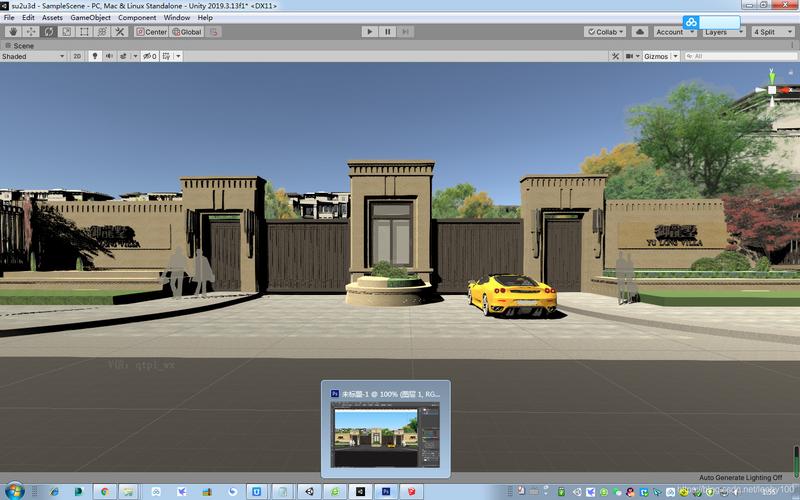Screen dimensions: 800x500
Task: Open the Photoshop window preview thumbnail
Action: pyautogui.click(x=386, y=434)
